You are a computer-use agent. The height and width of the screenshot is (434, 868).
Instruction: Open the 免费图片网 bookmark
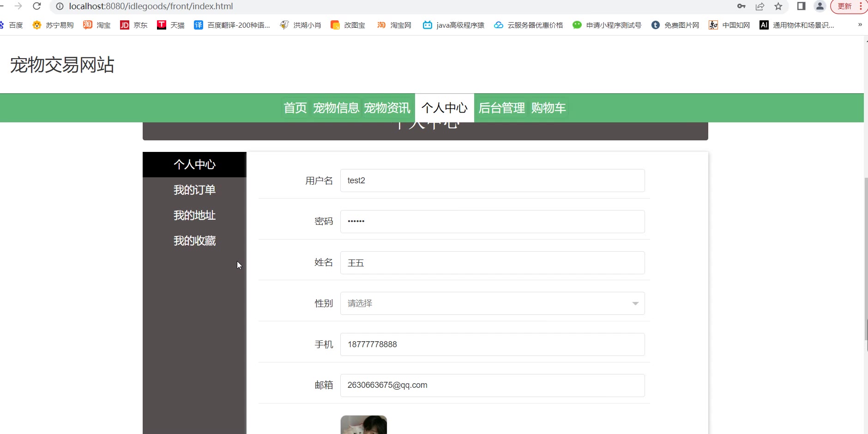(675, 25)
